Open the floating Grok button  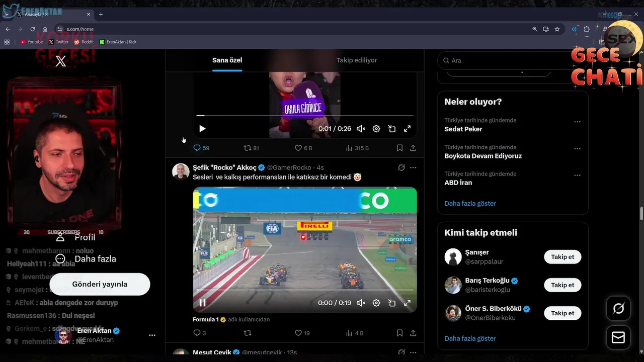click(x=618, y=308)
